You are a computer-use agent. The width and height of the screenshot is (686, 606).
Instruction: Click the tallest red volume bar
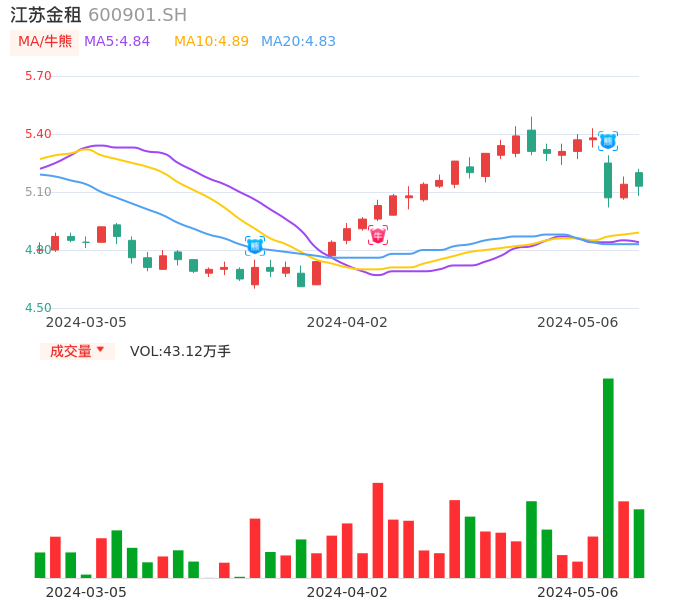378,529
